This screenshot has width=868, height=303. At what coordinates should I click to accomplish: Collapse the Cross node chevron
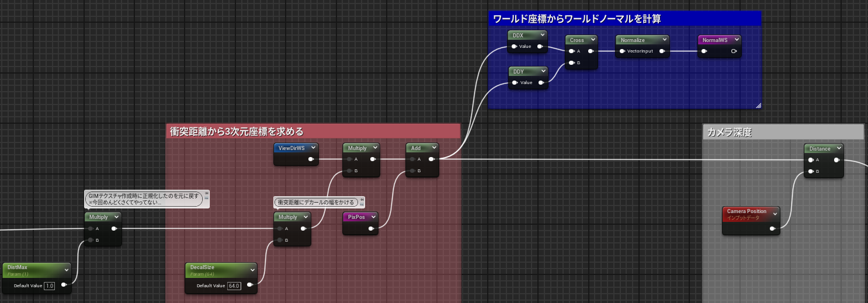coord(592,40)
